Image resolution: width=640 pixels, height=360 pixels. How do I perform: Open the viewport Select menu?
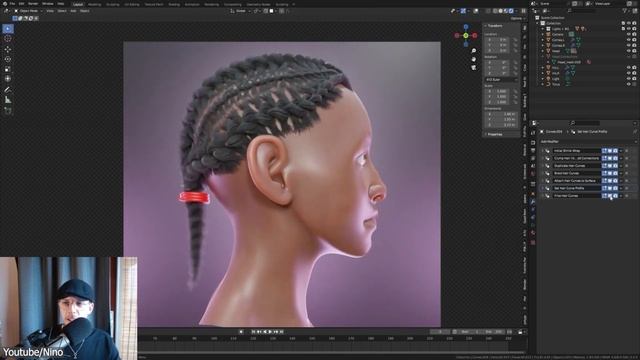point(62,11)
